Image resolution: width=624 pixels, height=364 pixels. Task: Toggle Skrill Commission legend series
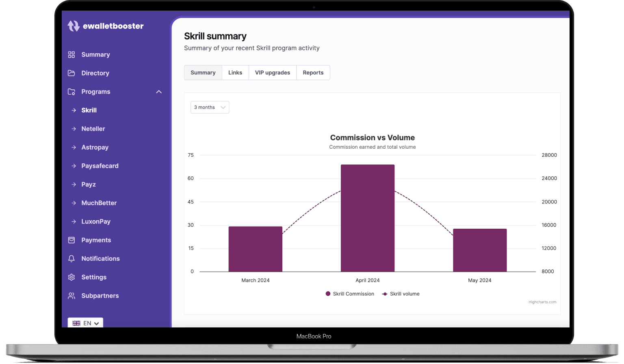coord(350,294)
